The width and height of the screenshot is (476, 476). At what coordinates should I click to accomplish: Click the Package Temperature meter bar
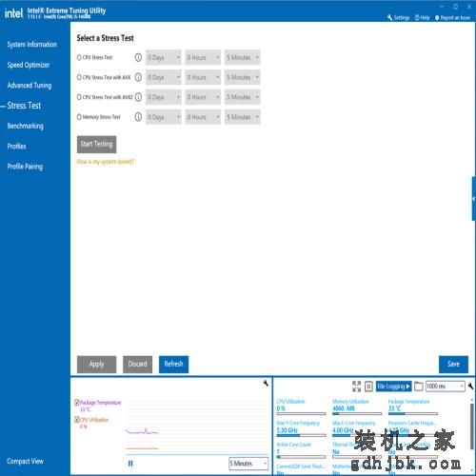pyautogui.click(x=413, y=414)
